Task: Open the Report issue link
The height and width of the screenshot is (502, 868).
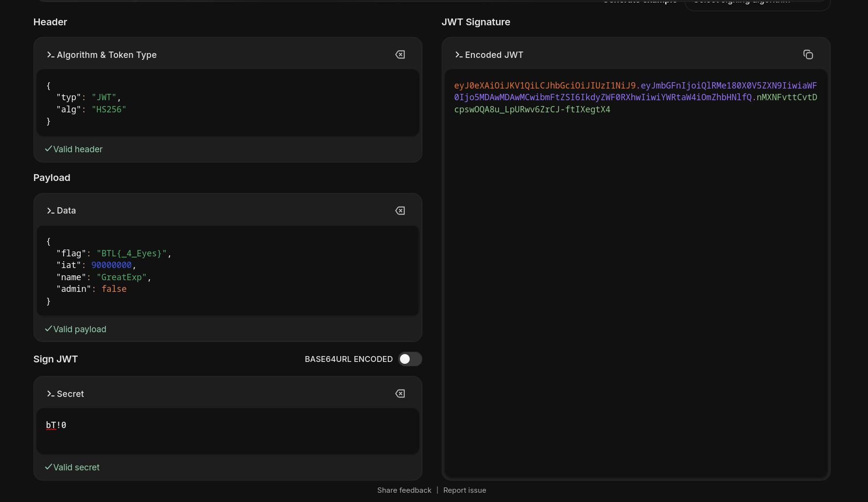Action: (x=465, y=490)
